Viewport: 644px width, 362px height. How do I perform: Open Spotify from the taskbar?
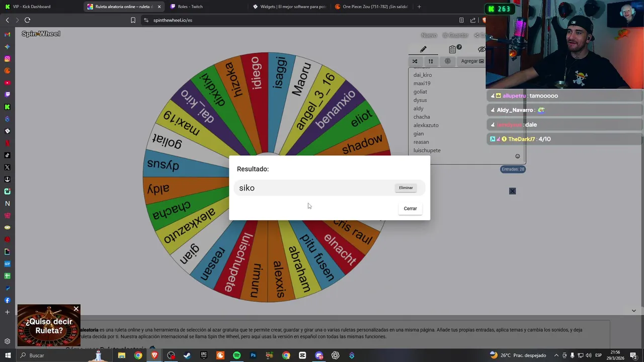[236, 355]
